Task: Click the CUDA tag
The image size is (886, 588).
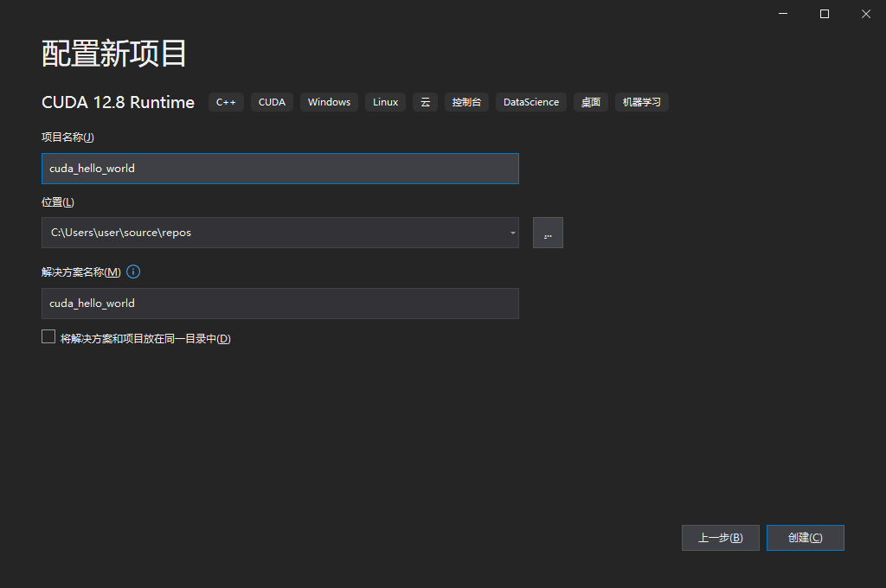Action: coord(272,102)
